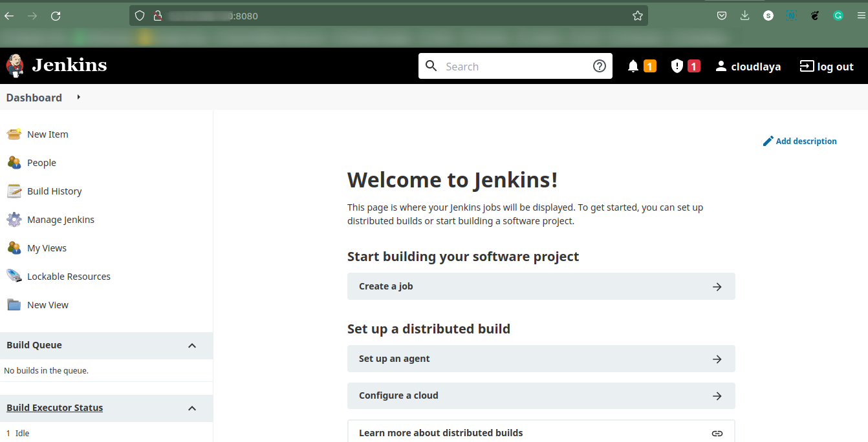Image resolution: width=868 pixels, height=442 pixels.
Task: Click the browser address bar
Action: click(388, 16)
